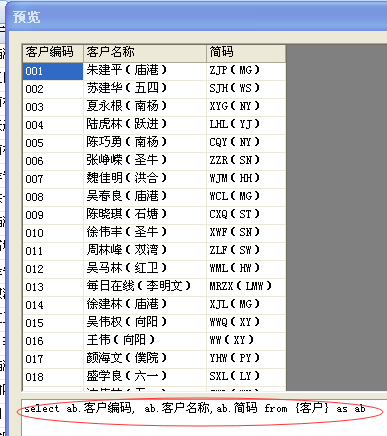
Task: Click short code SXL(LY)
Action: (x=246, y=377)
